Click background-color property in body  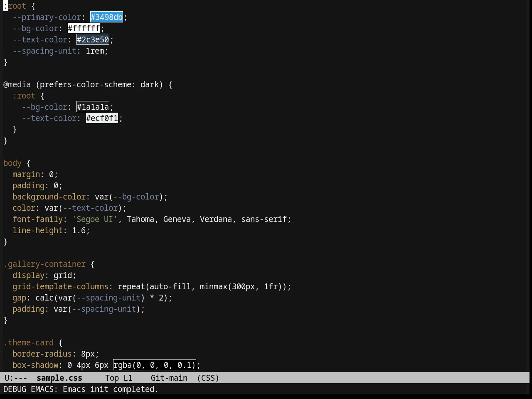[49, 197]
